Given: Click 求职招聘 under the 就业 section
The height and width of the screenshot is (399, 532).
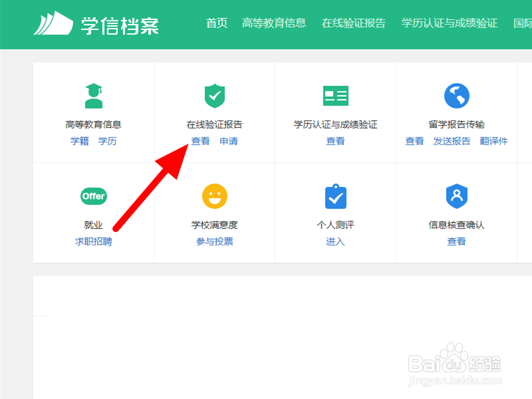Looking at the screenshot, I should (x=93, y=241).
